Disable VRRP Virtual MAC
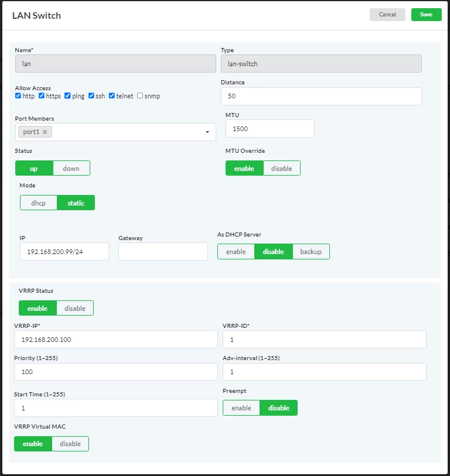Screen dimensions: 450x476 point(70,444)
